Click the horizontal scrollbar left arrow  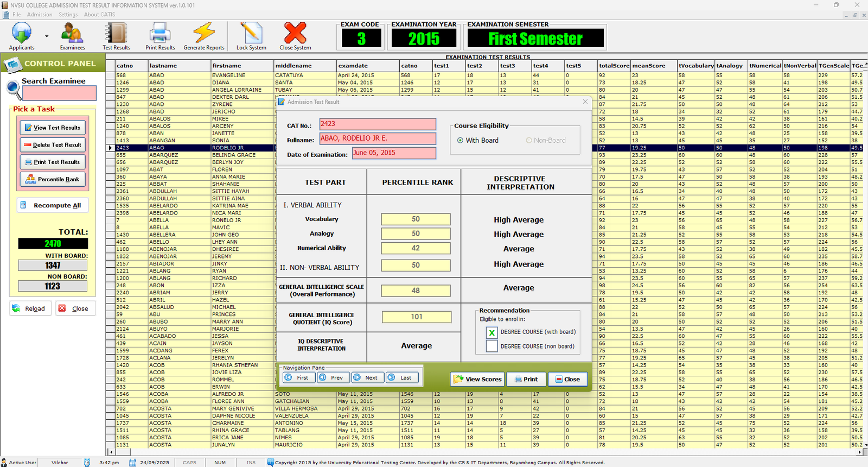point(111,452)
